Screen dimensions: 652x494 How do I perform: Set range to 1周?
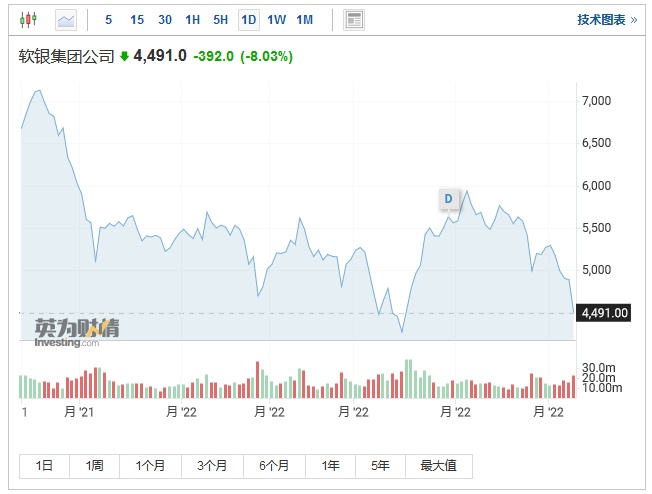coord(94,466)
